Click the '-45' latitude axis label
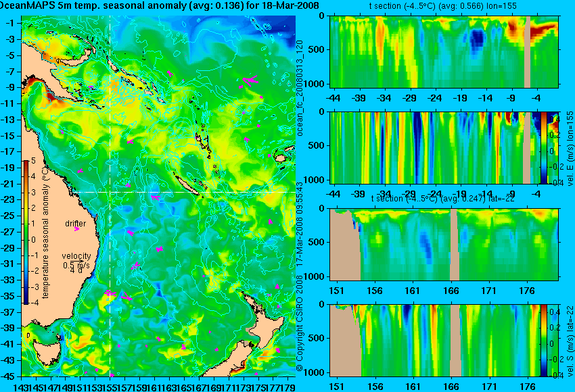Screen dimensions: 575x392 coord(8,376)
